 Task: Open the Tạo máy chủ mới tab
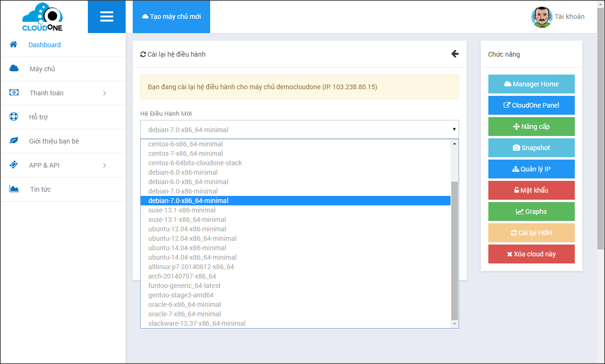point(171,17)
